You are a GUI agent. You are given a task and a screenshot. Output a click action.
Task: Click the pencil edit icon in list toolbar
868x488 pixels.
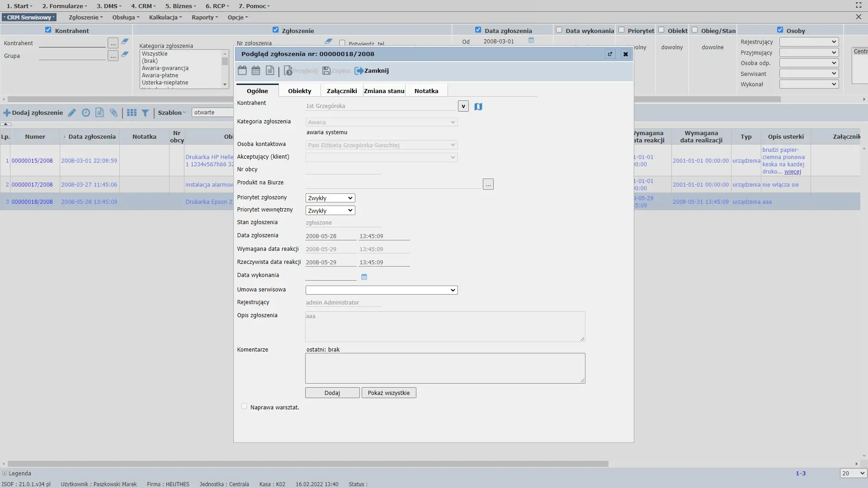[x=72, y=113]
